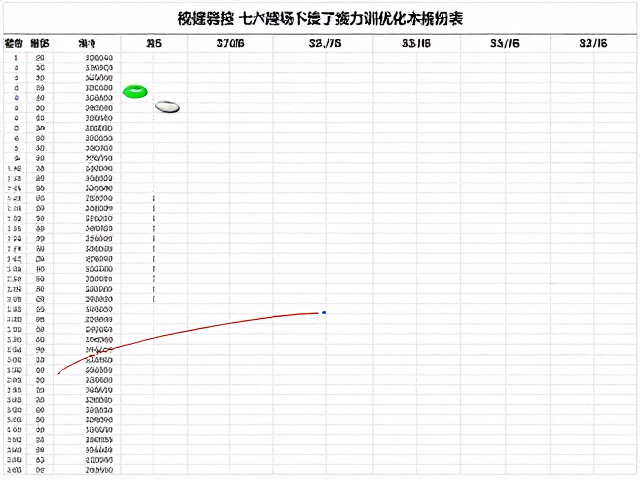Select the blue handle point at the curve's end
640x480 pixels.
(324, 313)
